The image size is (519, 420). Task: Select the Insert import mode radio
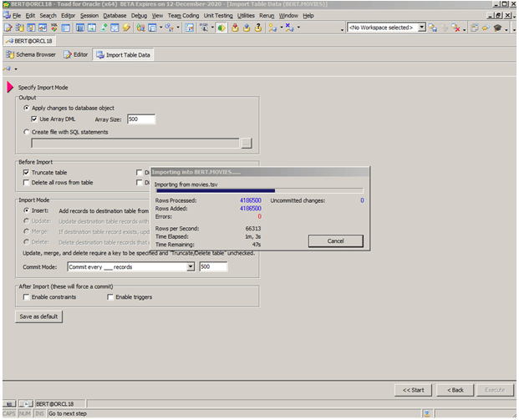click(x=26, y=210)
